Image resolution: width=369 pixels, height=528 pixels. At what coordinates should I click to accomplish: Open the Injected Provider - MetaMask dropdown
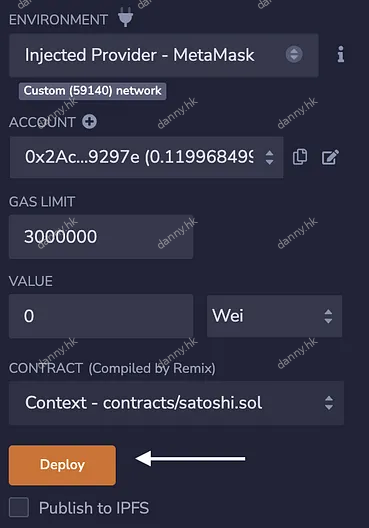click(x=164, y=55)
